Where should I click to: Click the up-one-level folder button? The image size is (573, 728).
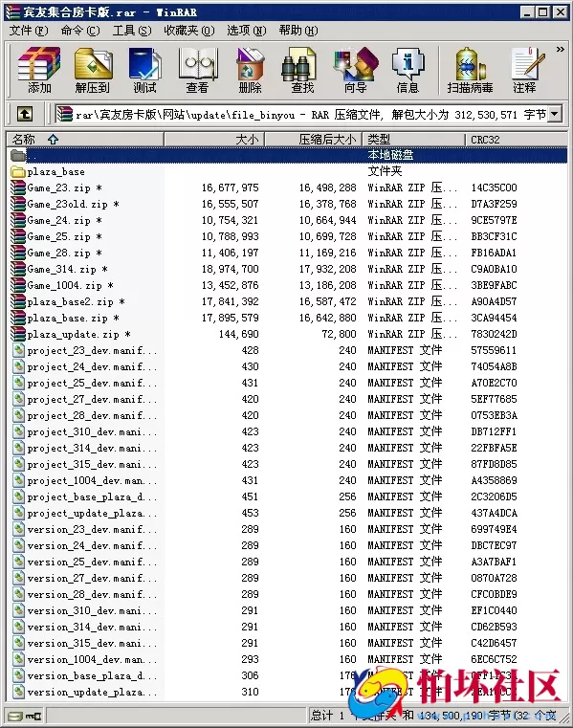pyautogui.click(x=25, y=114)
